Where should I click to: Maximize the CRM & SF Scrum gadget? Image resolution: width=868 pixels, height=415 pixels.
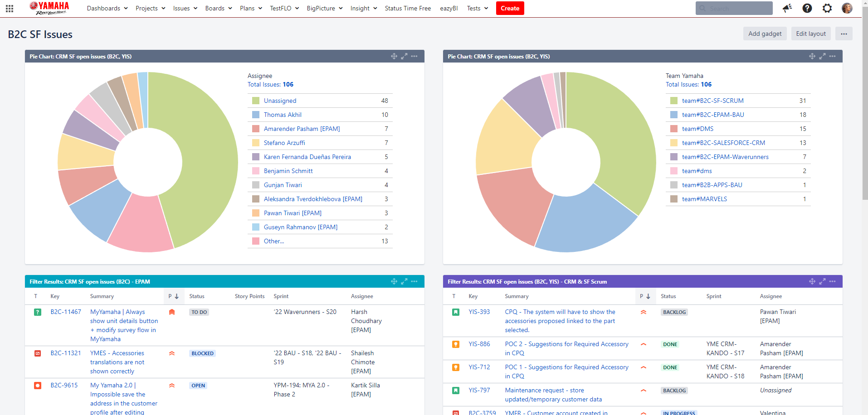[x=822, y=281]
